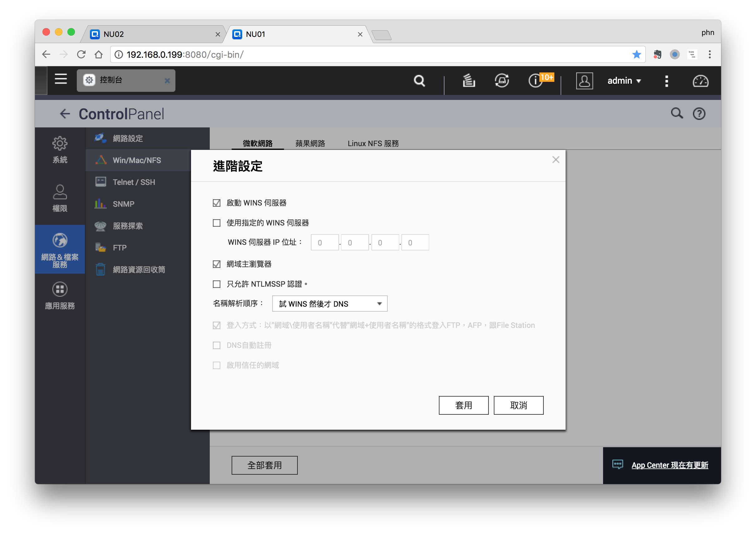
Task: Open the event notifications info icon
Action: point(535,81)
